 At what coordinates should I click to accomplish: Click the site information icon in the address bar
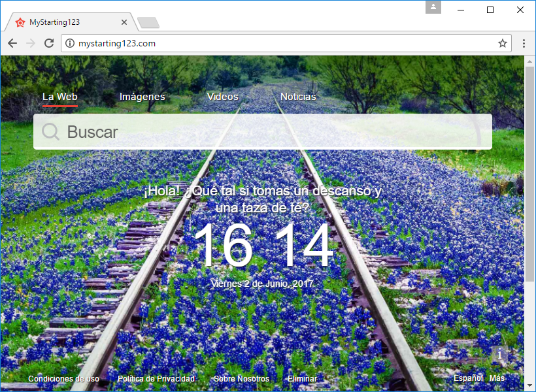click(x=71, y=44)
